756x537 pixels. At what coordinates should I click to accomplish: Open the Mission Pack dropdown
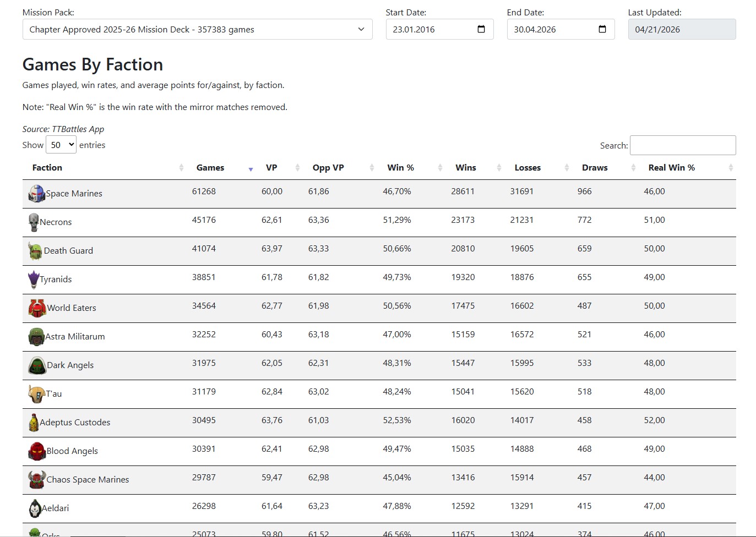tap(198, 29)
